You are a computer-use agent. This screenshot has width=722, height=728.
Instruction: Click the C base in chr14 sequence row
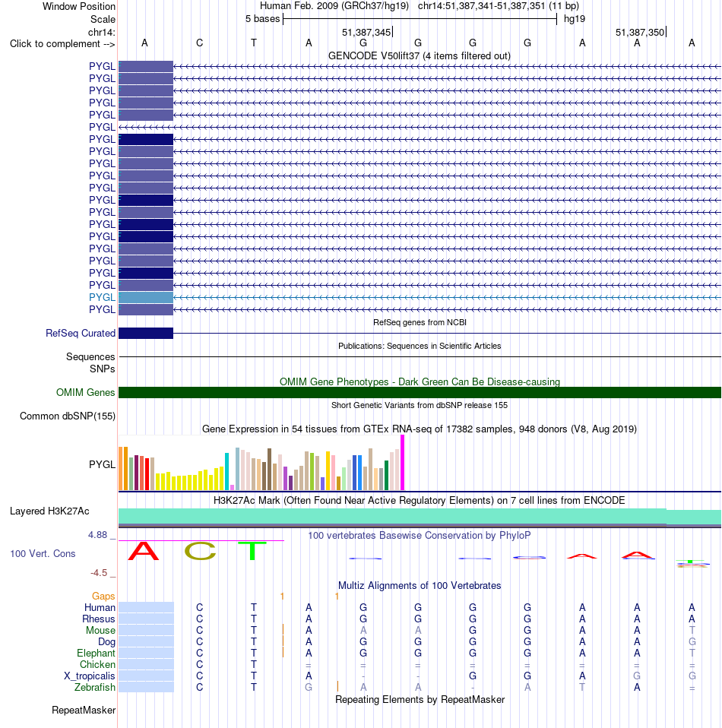click(x=200, y=43)
